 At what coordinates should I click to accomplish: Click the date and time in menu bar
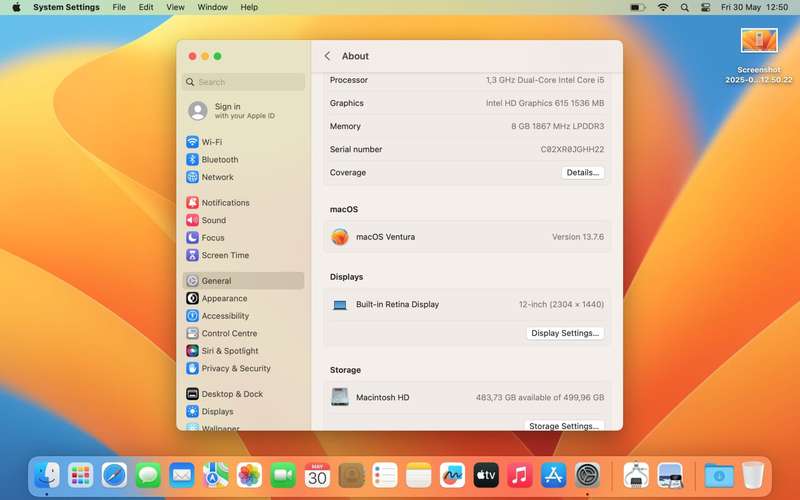pyautogui.click(x=755, y=7)
